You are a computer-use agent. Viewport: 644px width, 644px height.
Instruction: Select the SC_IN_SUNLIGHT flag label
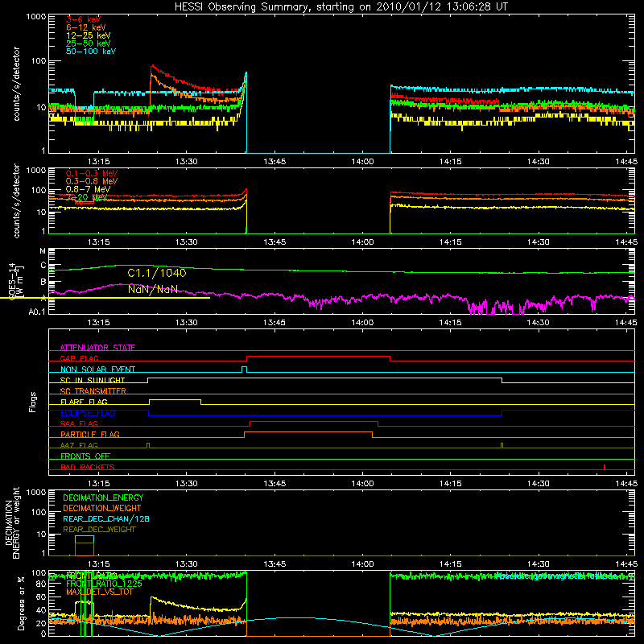pyautogui.click(x=93, y=380)
